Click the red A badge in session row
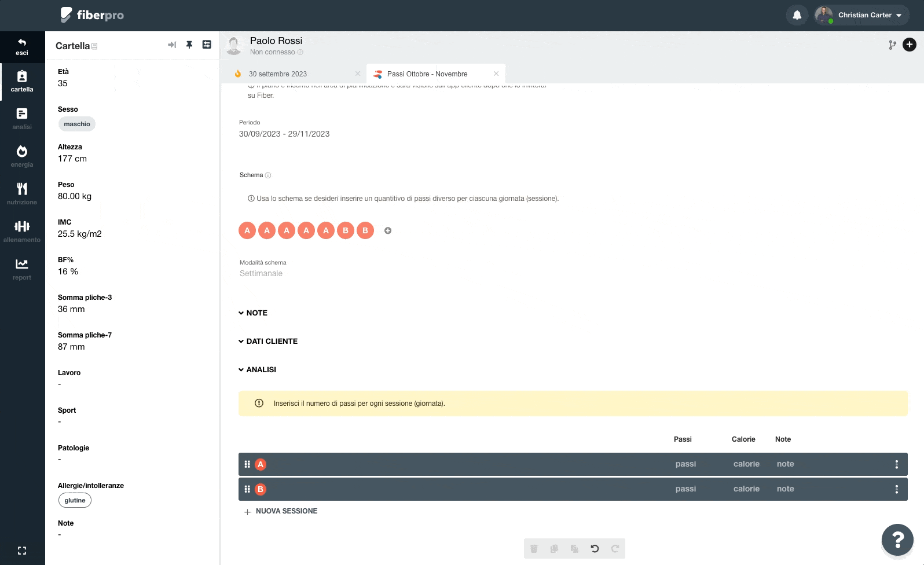 261,464
